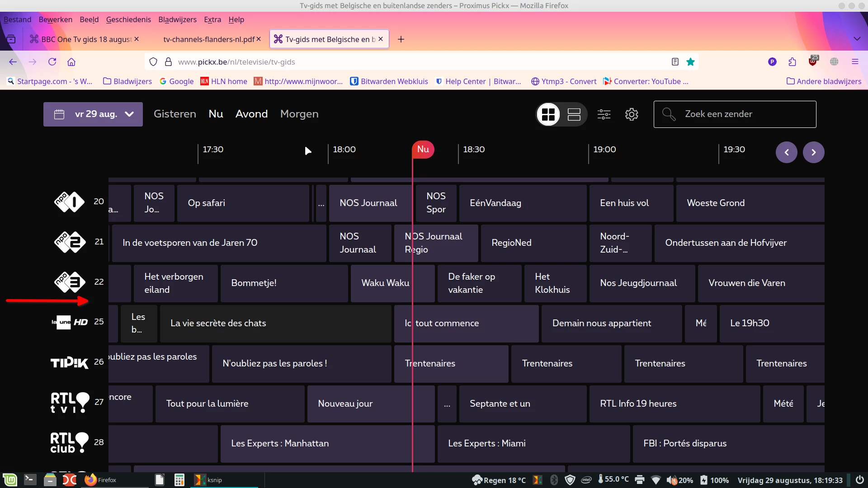
Task: Toggle Firefox reader view icon
Action: pyautogui.click(x=675, y=62)
